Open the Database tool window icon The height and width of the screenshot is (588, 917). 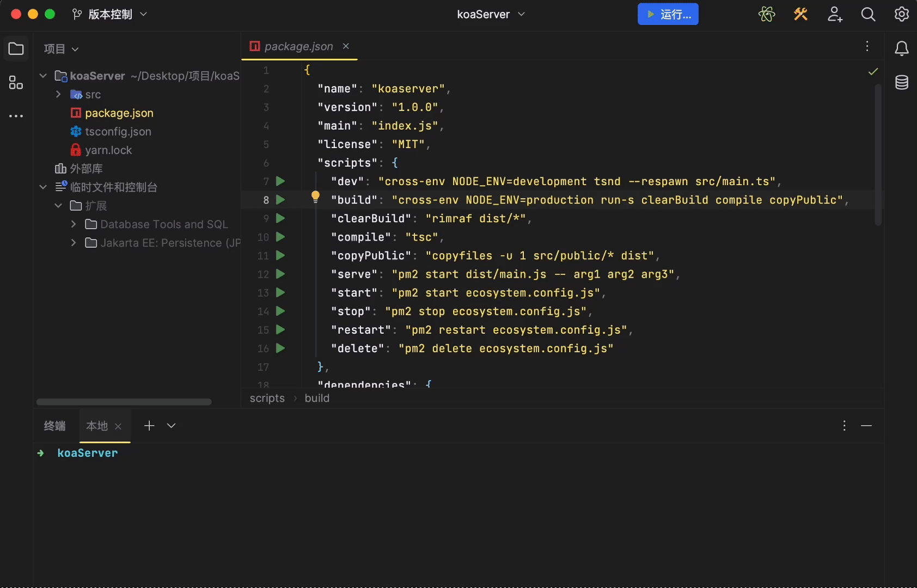[902, 83]
